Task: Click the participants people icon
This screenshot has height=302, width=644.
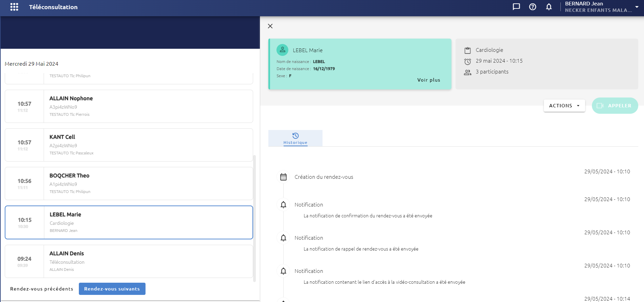Action: tap(467, 72)
